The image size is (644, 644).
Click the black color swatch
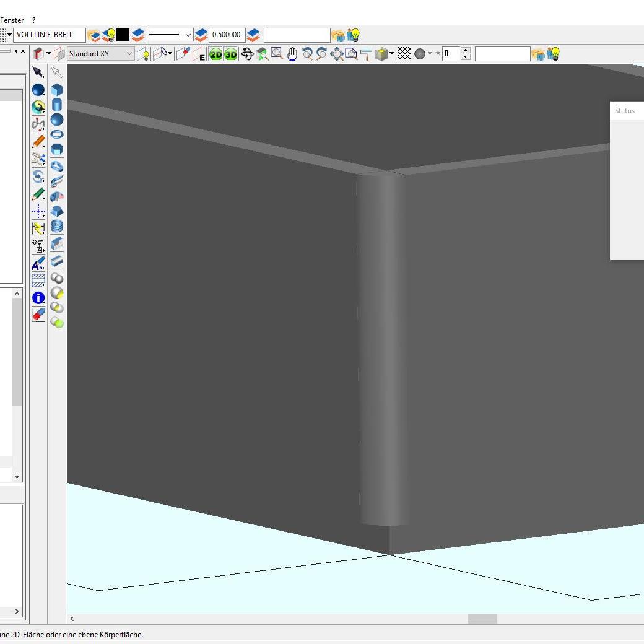click(123, 35)
